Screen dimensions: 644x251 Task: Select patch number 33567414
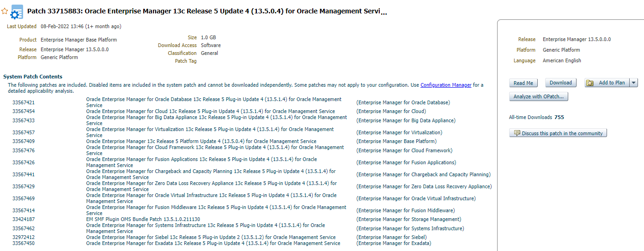click(24, 211)
